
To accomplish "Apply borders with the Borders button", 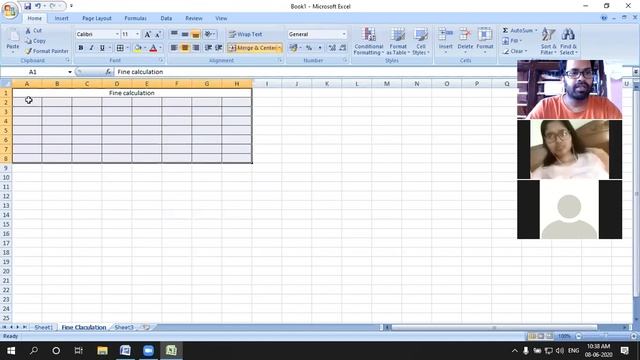I will pyautogui.click(x=120, y=48).
